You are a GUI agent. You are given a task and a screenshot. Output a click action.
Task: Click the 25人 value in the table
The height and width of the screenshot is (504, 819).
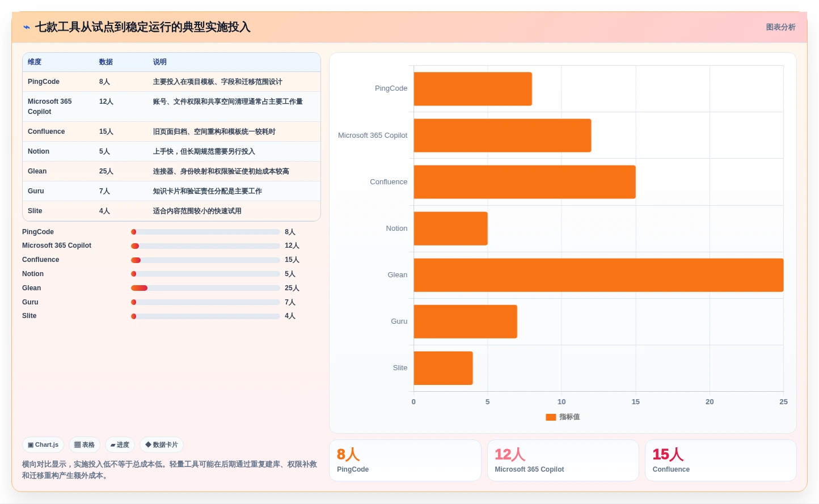106,171
